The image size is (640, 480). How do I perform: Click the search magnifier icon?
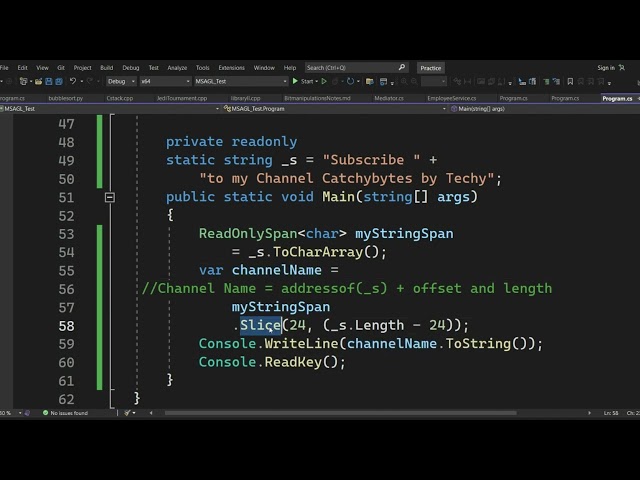coord(402,67)
